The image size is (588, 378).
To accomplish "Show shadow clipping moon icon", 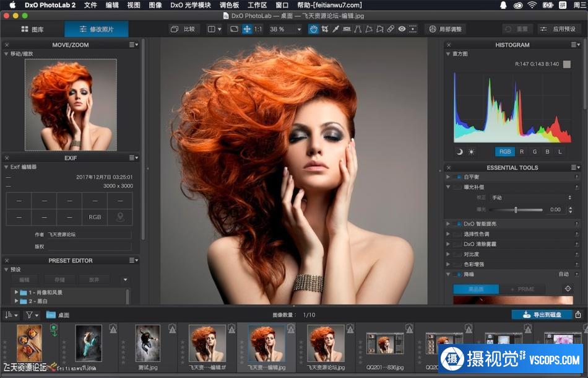I will click(459, 151).
